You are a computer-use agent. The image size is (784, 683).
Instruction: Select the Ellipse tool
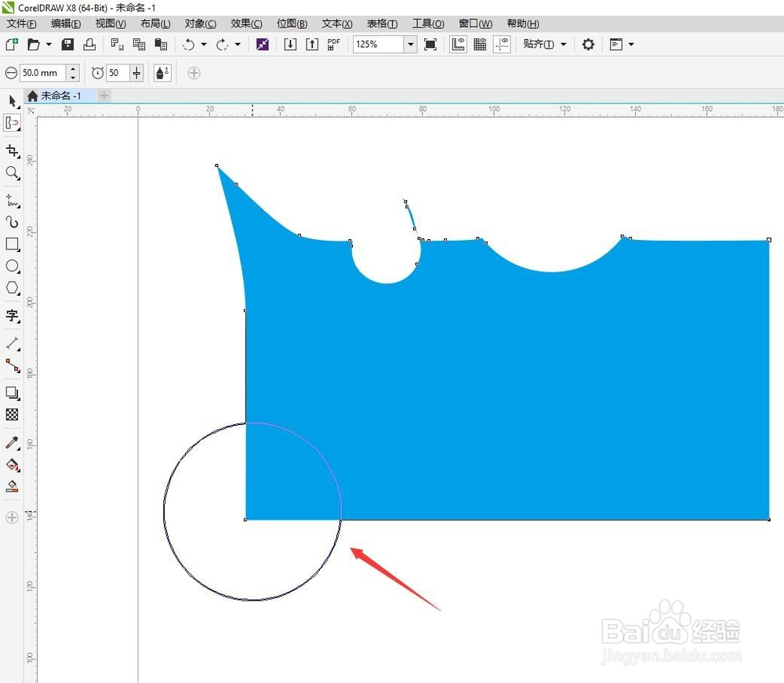coord(13,266)
